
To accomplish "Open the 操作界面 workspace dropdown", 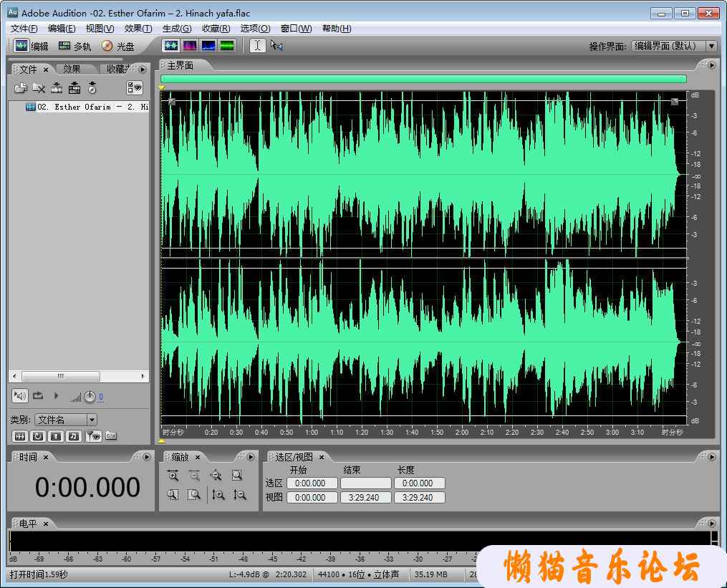I will tap(711, 46).
